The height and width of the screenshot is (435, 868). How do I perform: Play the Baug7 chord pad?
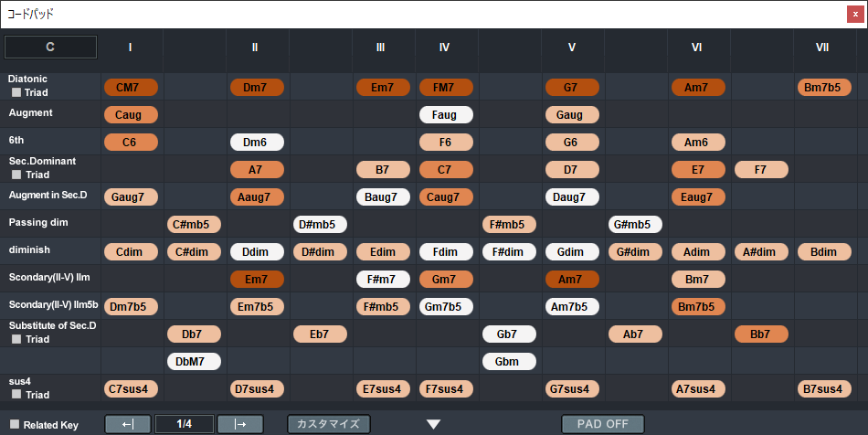(x=383, y=197)
